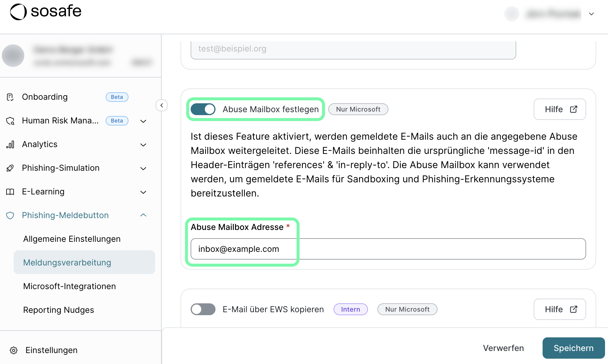The height and width of the screenshot is (364, 608).
Task: Go to Microsoft-Integrationen page
Action: coord(70,286)
